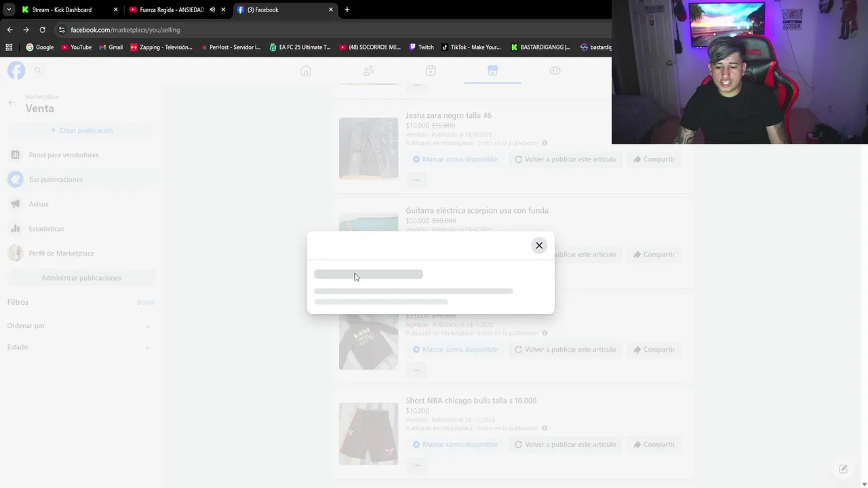The width and height of the screenshot is (868, 488).
Task: Expand the Estado filter
Action: tap(79, 347)
